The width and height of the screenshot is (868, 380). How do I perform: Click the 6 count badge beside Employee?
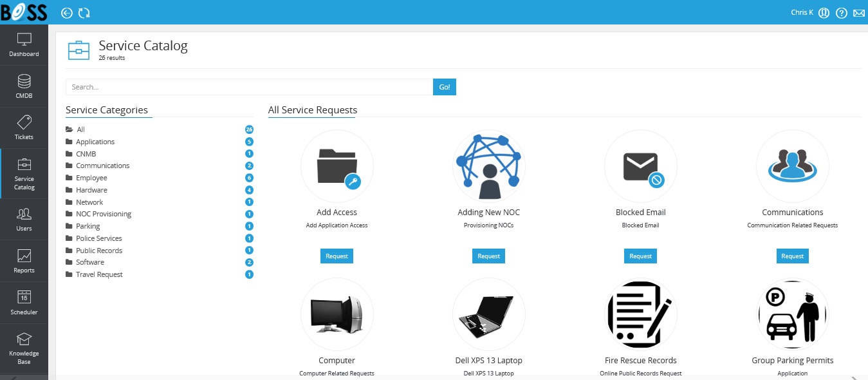click(x=249, y=178)
